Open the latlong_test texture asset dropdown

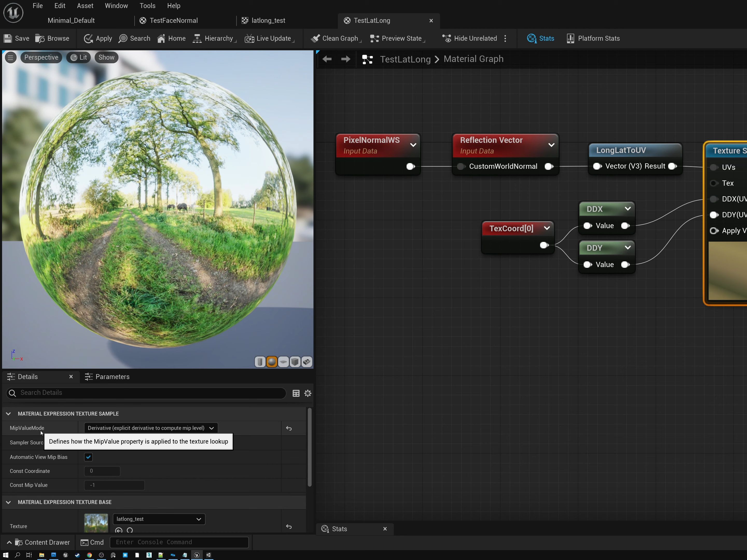159,519
